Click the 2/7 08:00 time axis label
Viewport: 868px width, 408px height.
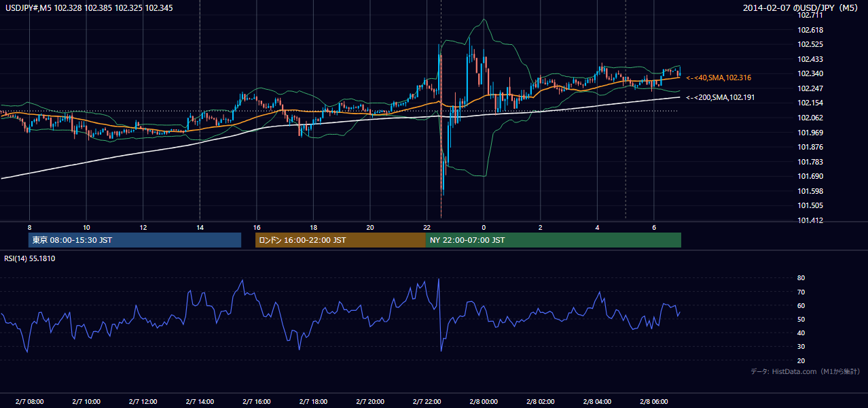29,401
